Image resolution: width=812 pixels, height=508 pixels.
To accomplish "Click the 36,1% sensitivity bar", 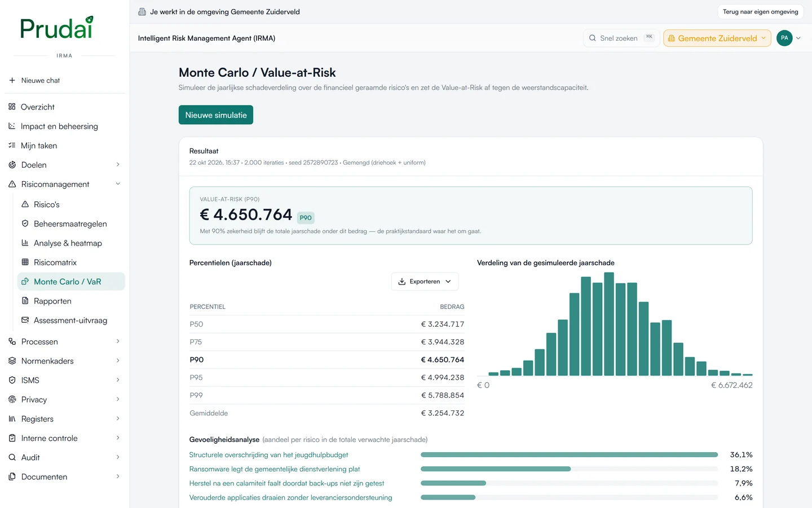I will pyautogui.click(x=569, y=455).
